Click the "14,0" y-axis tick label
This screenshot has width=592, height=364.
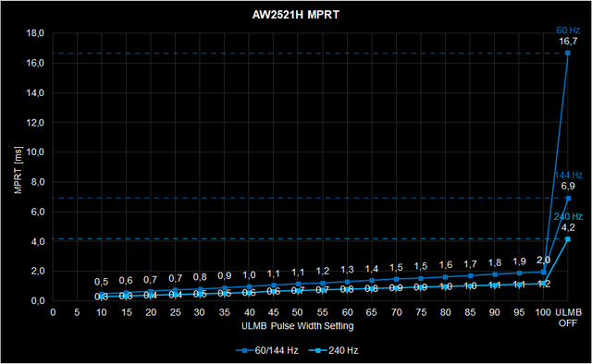pos(35,92)
